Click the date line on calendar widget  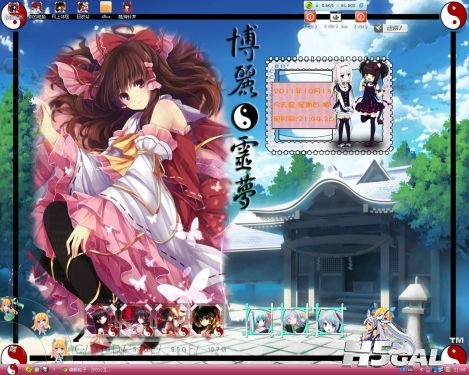point(302,90)
